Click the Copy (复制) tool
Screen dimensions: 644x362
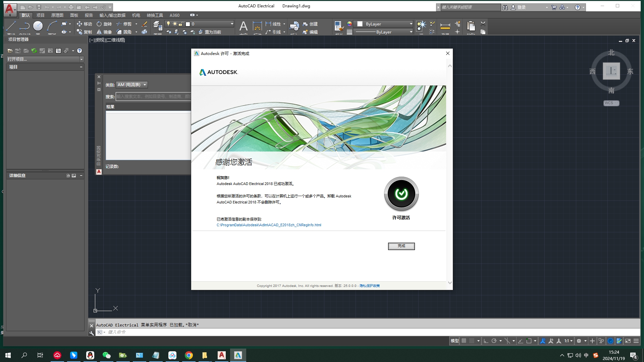click(84, 32)
